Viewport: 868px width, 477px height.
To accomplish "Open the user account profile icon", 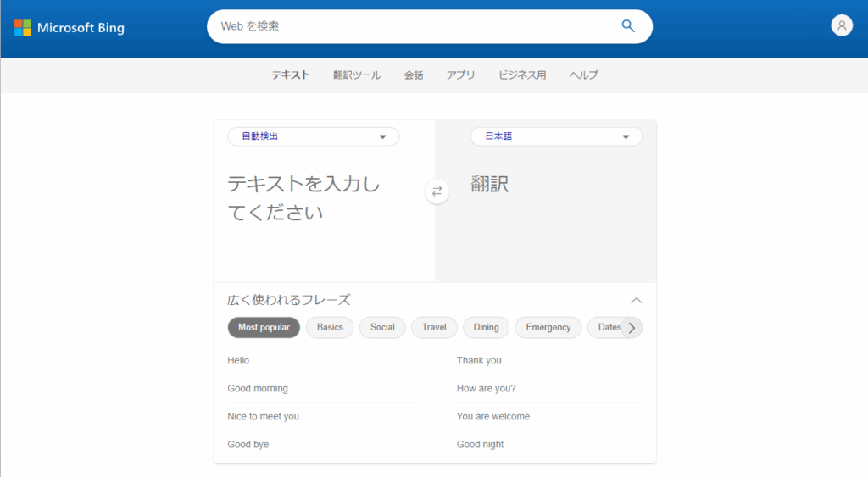I will point(841,25).
